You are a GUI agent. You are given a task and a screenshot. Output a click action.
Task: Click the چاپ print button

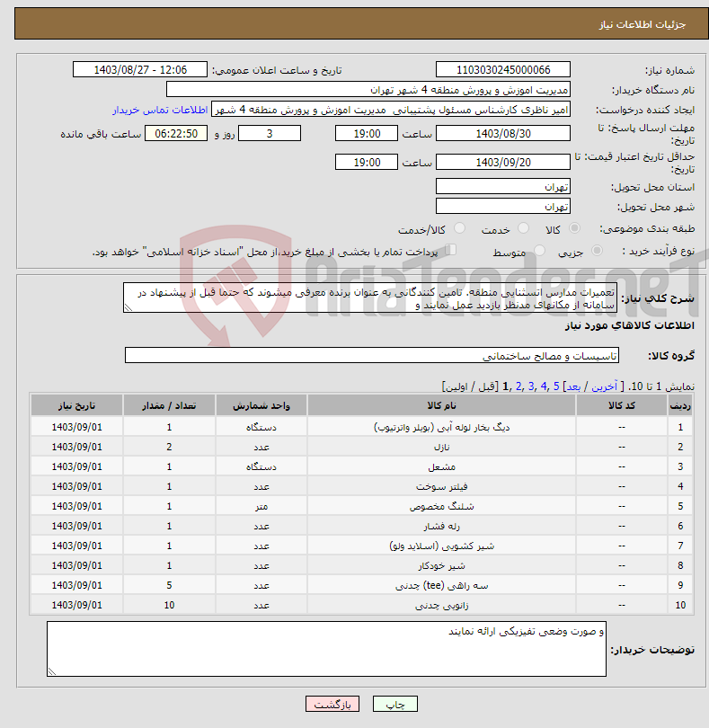[x=395, y=704]
